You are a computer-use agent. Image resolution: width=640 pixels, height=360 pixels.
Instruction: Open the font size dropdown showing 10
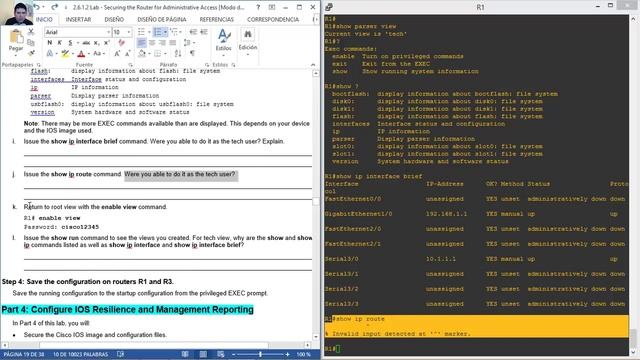[x=129, y=32]
